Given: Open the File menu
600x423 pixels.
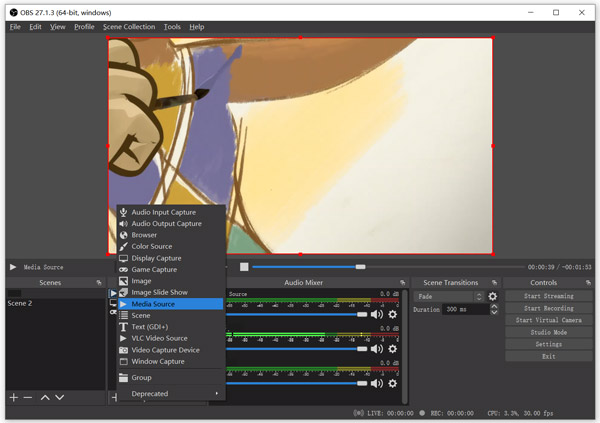Looking at the screenshot, I should tap(15, 27).
